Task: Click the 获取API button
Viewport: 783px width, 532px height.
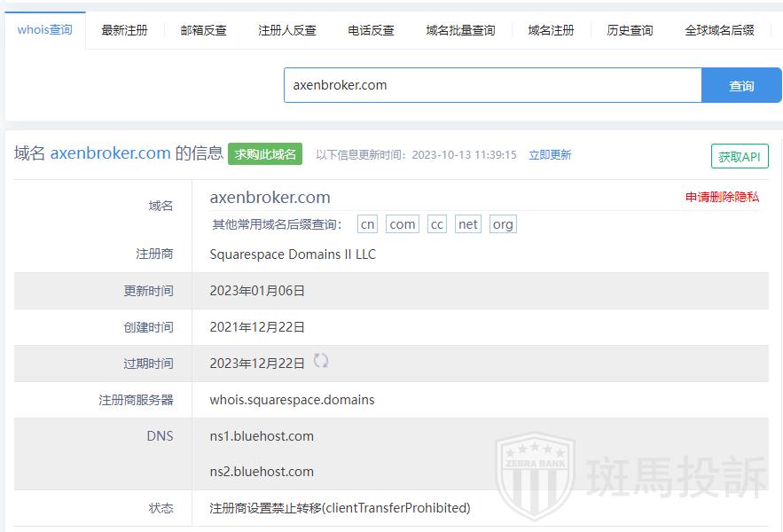Action: [739, 156]
